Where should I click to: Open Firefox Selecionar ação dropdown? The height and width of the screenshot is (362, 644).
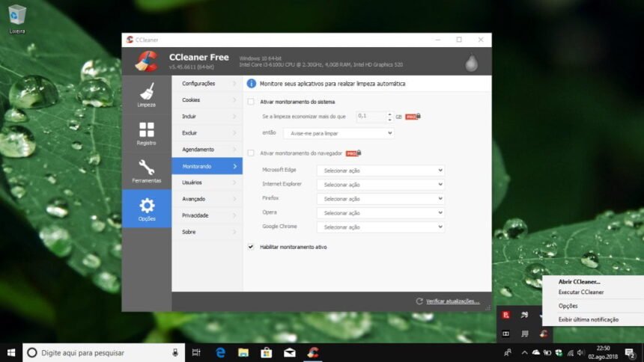click(380, 199)
